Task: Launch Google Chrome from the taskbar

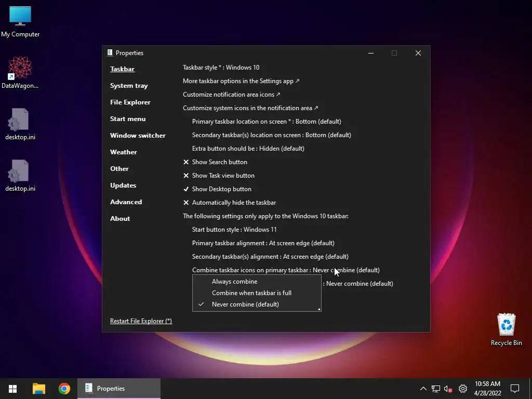Action: point(64,389)
